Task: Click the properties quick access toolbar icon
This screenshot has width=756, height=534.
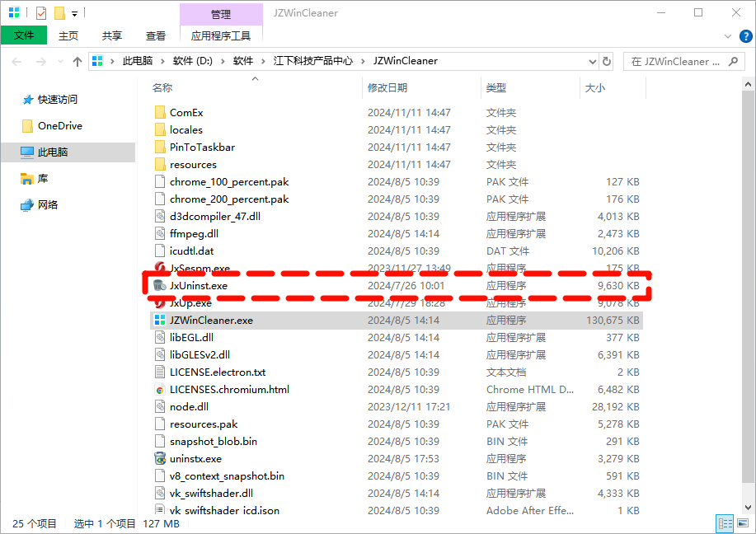Action: [41, 13]
